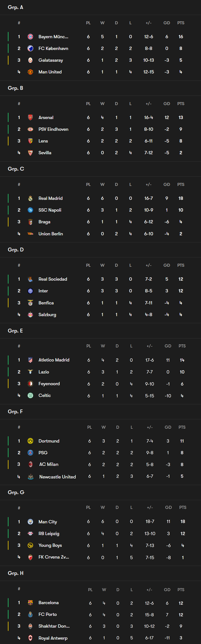Select the Grp. D heading
201x644 pixels.
point(16,250)
